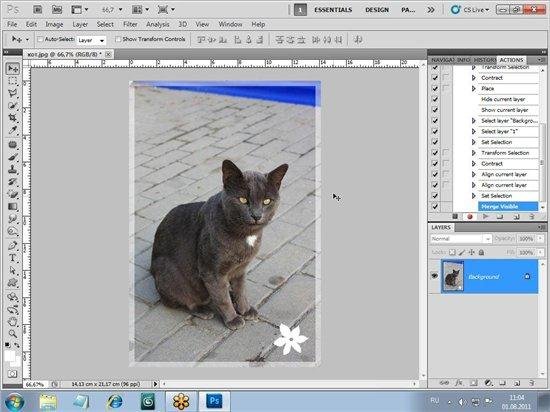Select the Crop tool
The width and height of the screenshot is (550, 412).
click(13, 118)
